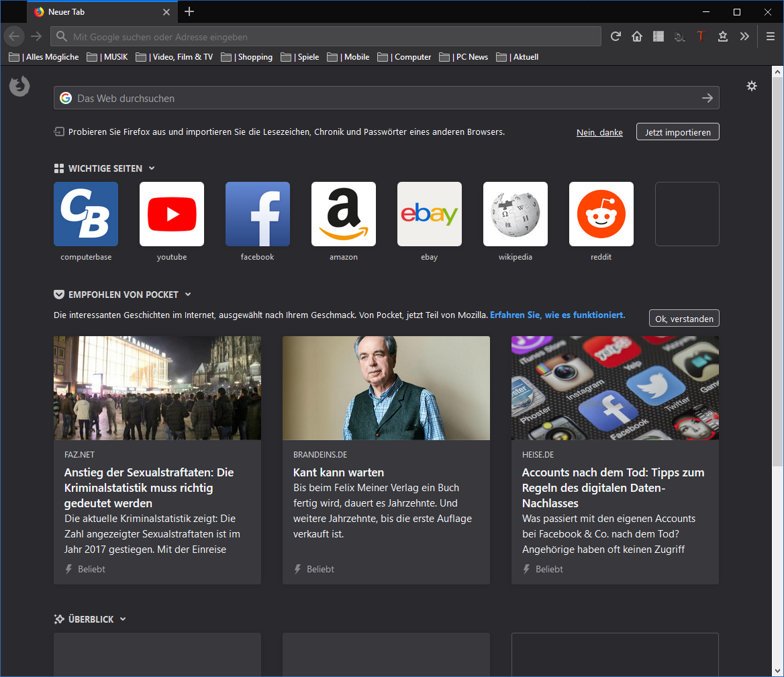Screen dimensions: 784x677
Task: Open heise.de article Accounts nach dem Tod
Action: 613,488
